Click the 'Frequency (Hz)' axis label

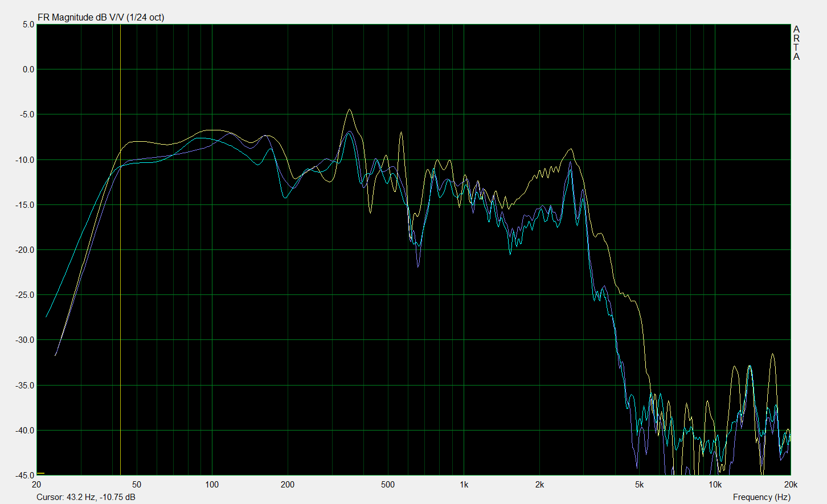point(762,497)
